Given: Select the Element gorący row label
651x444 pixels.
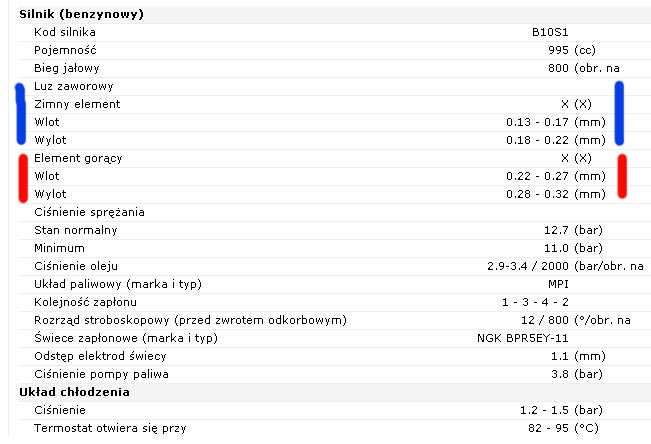Looking at the screenshot, I should (x=79, y=158).
